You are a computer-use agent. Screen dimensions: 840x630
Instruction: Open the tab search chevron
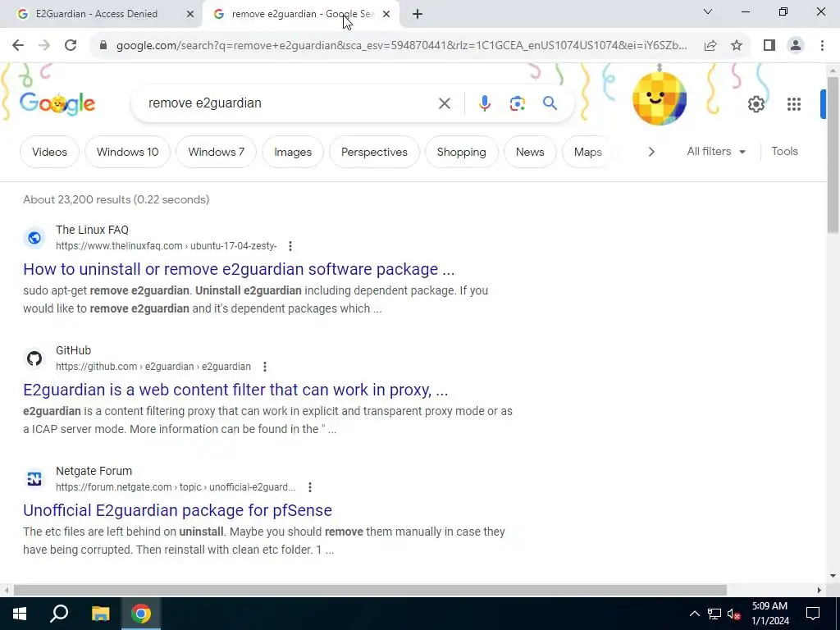[708, 11]
